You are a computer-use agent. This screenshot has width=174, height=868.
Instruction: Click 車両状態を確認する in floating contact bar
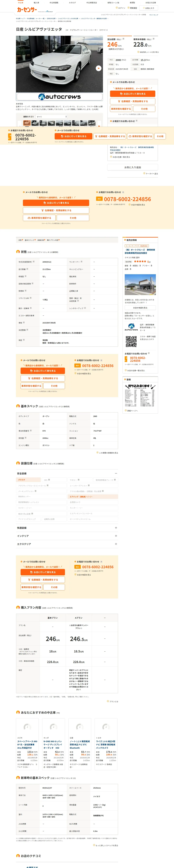(140, 136)
